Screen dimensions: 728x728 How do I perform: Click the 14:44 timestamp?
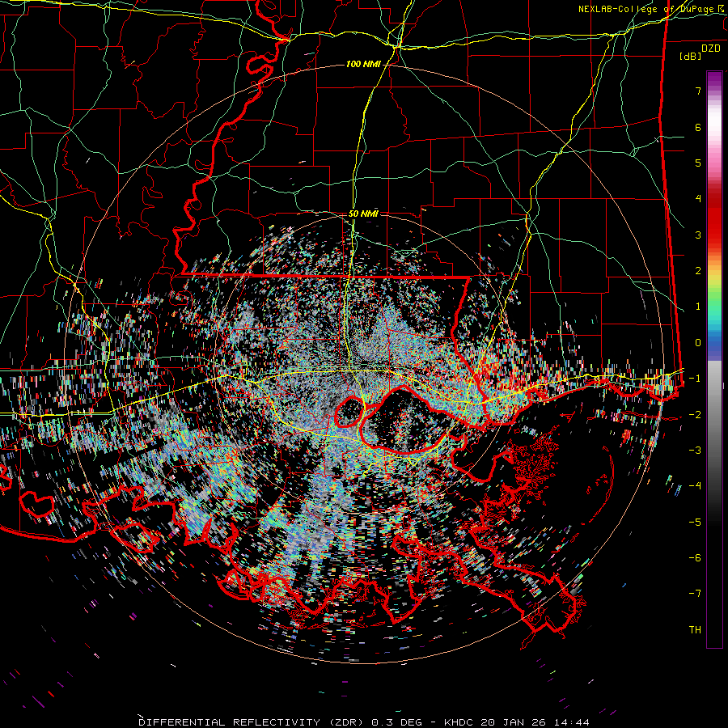(x=570, y=722)
